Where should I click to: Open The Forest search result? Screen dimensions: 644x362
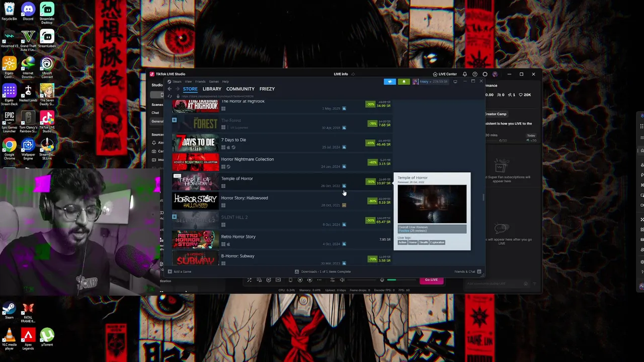[282, 124]
